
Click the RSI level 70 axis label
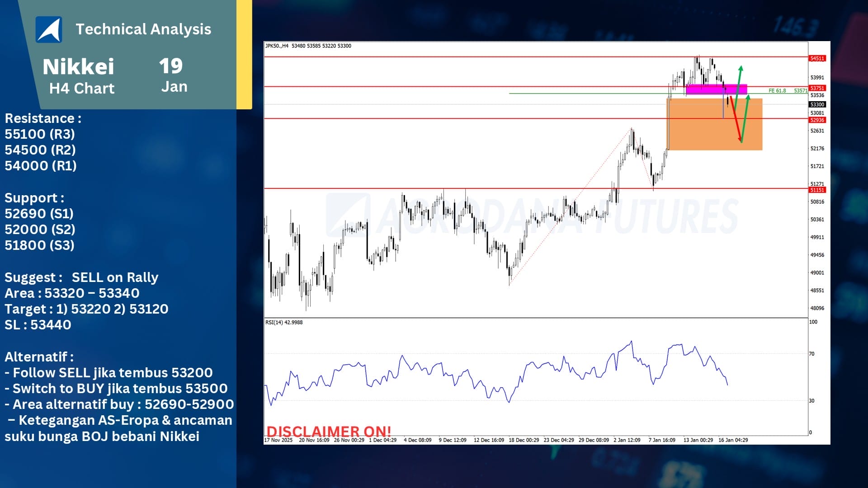812,354
